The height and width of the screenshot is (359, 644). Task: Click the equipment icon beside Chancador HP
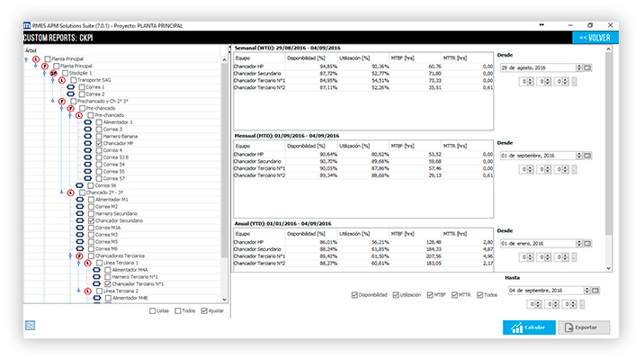coord(88,143)
